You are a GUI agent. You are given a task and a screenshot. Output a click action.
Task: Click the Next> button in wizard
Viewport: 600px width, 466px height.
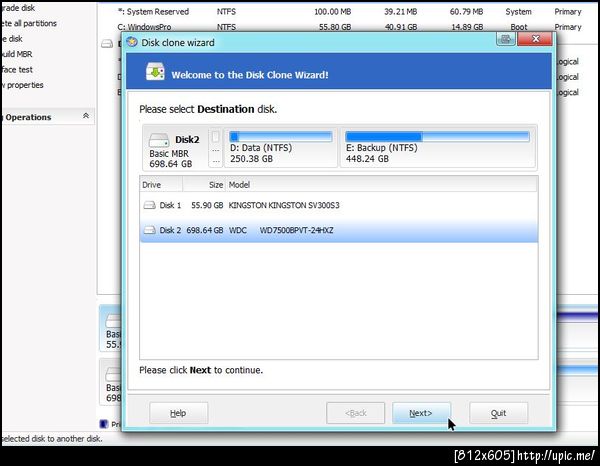tap(421, 413)
